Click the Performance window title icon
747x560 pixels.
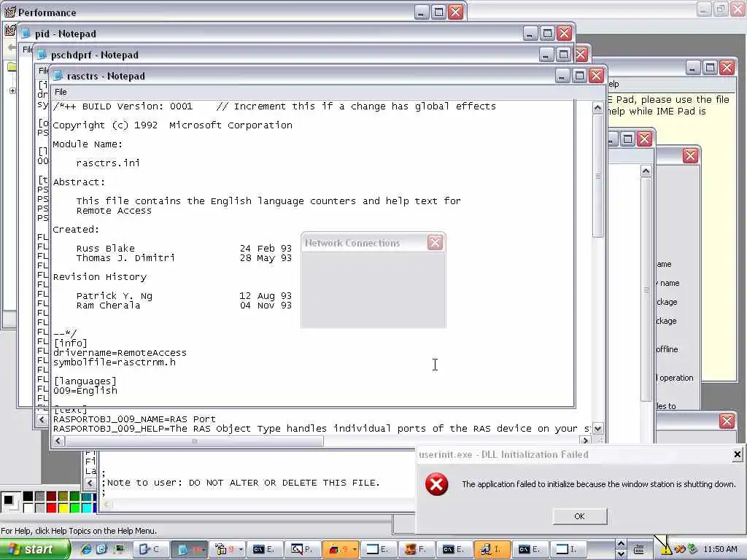(x=10, y=12)
